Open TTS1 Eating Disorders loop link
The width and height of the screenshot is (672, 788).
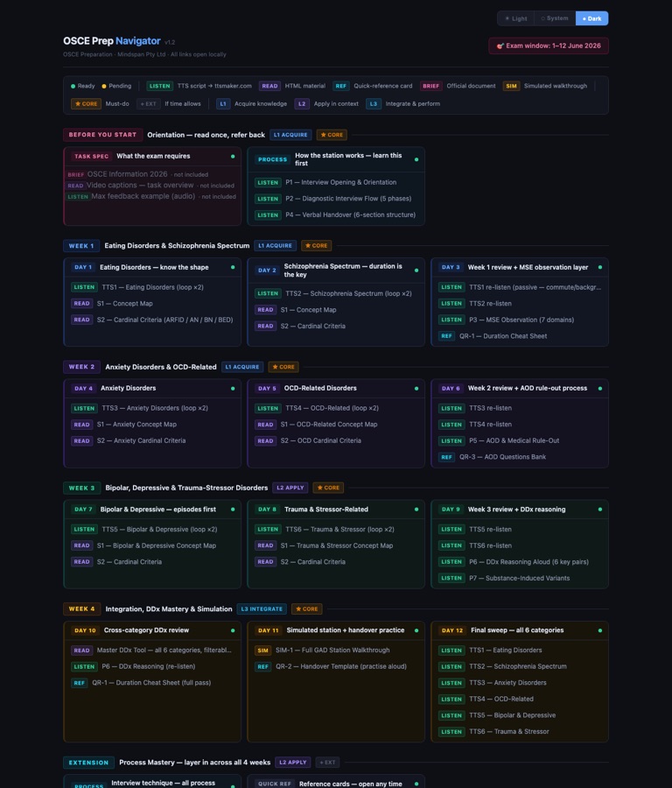click(x=152, y=287)
